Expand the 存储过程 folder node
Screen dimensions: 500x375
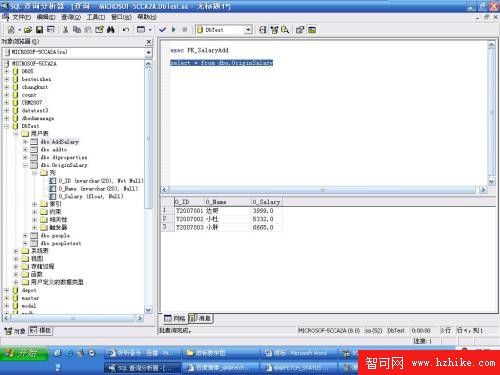click(x=16, y=266)
